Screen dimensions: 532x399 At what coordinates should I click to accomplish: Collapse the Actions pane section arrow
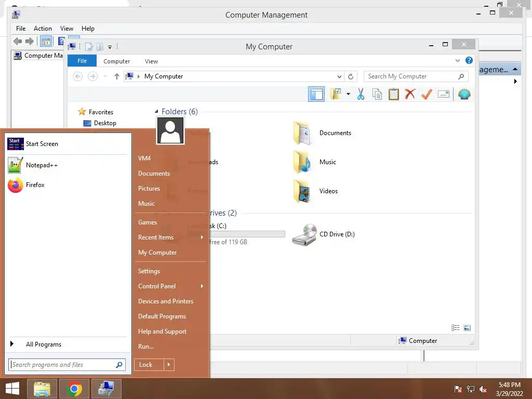pos(515,69)
